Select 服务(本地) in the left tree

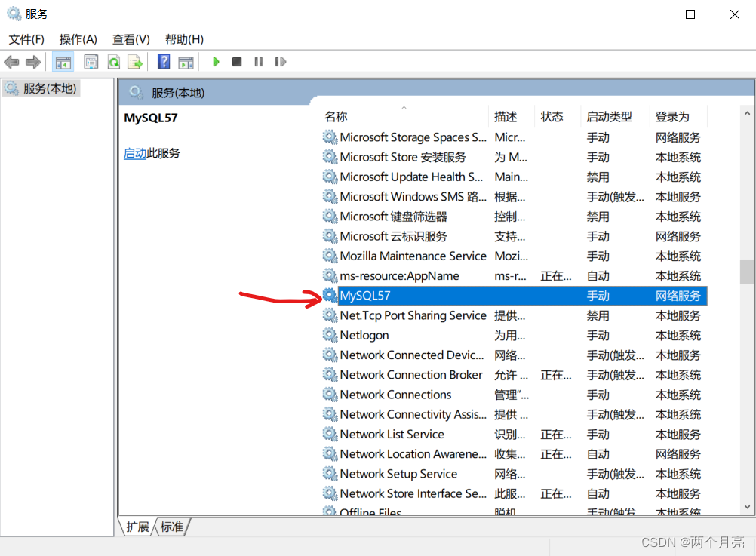click(41, 89)
